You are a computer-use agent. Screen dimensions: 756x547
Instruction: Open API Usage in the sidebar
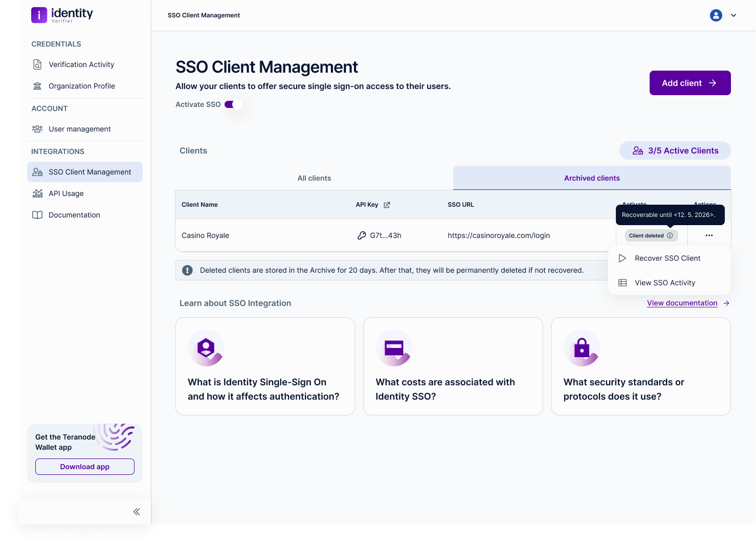click(x=66, y=193)
